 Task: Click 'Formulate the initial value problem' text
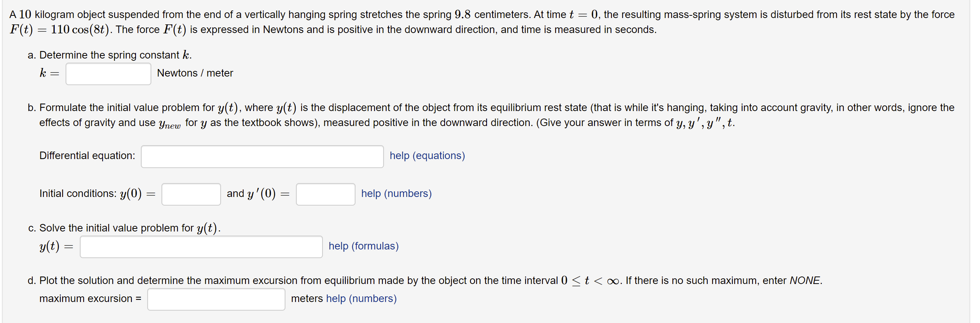pos(127,108)
